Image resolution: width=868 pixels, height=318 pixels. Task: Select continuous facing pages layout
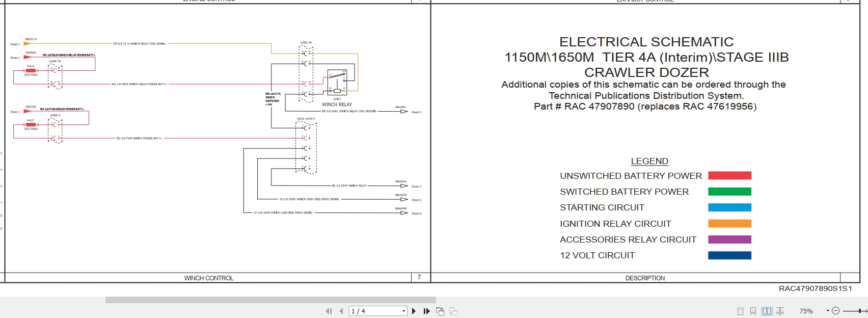[x=780, y=311]
